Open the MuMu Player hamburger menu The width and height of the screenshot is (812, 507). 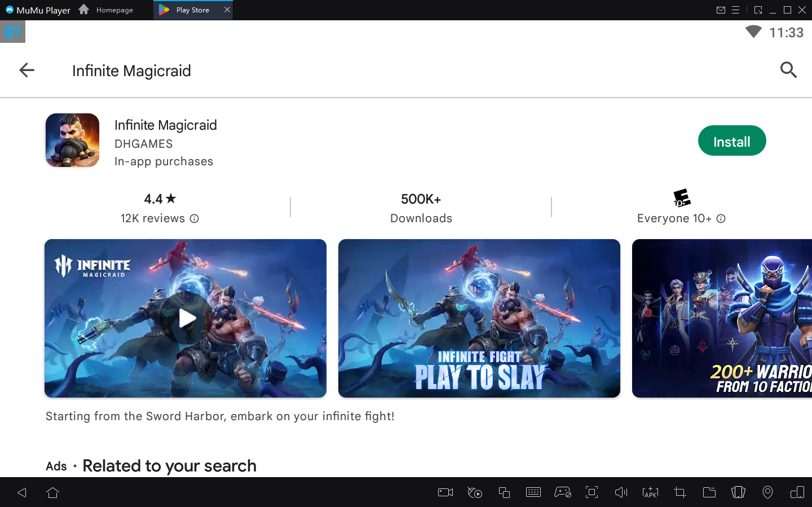[735, 10]
